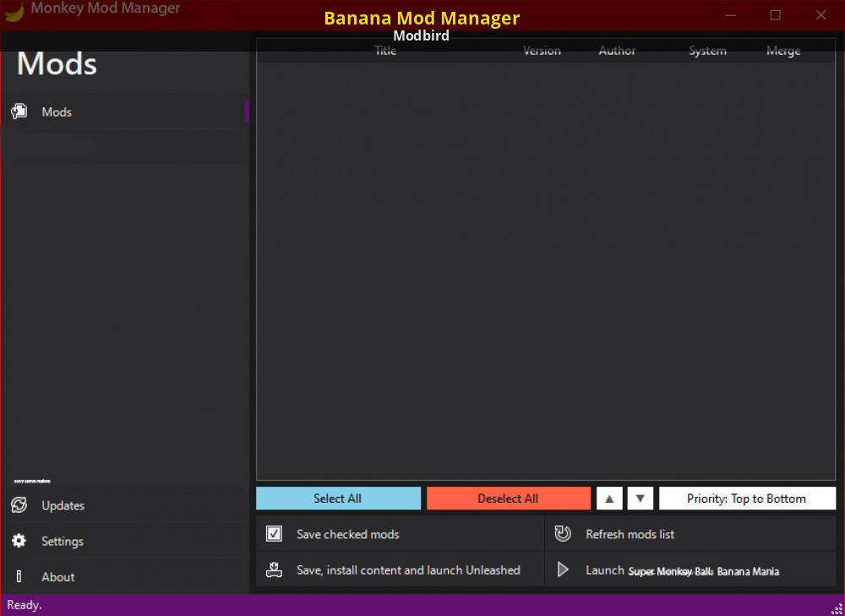Toggle the Priority: Top to Bottom button
845x616 pixels.
pos(747,499)
